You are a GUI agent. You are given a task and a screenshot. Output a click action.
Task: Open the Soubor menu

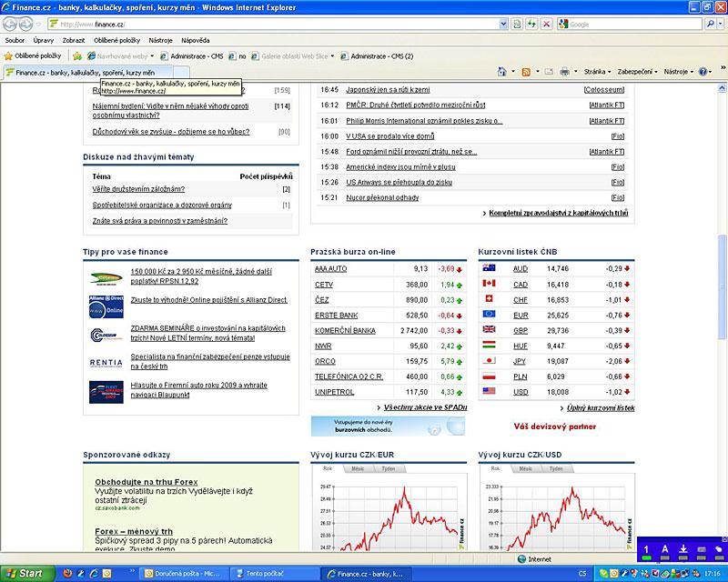tap(15, 40)
